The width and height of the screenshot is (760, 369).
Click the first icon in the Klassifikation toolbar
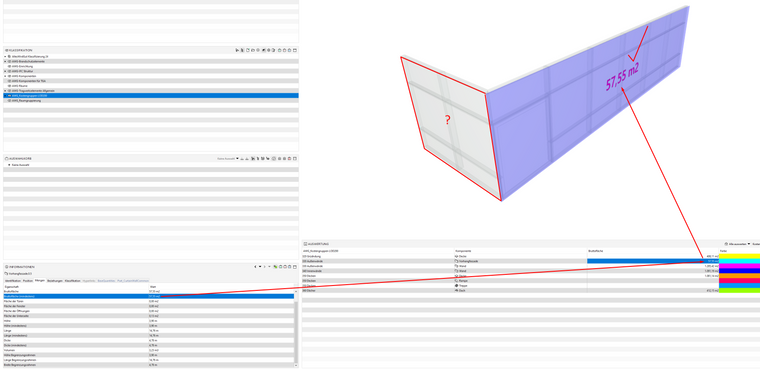[x=237, y=50]
